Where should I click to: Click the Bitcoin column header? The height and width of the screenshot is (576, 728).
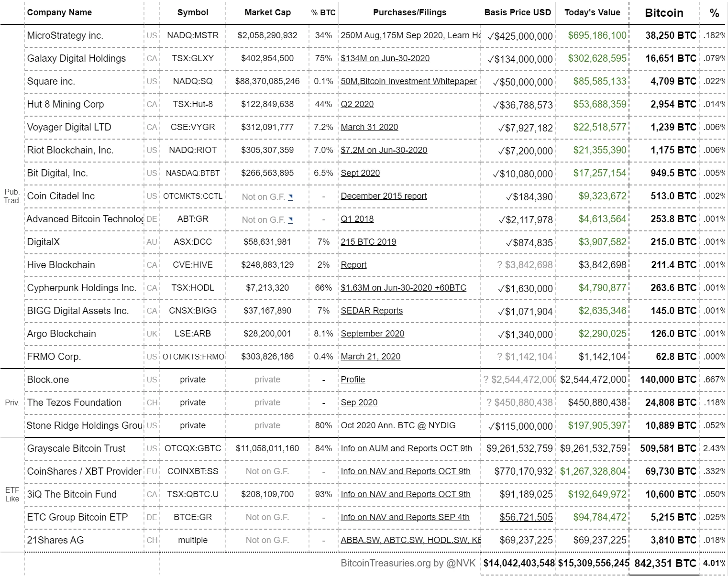coord(664,13)
